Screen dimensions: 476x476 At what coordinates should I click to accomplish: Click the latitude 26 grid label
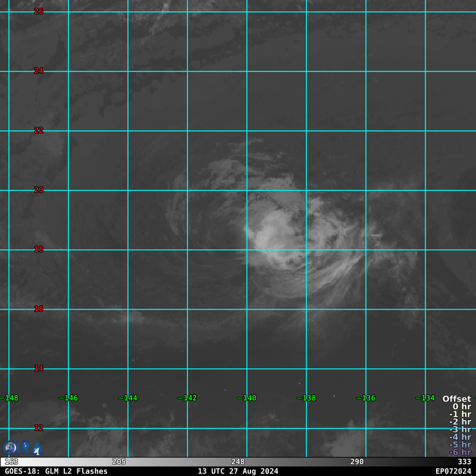(39, 11)
